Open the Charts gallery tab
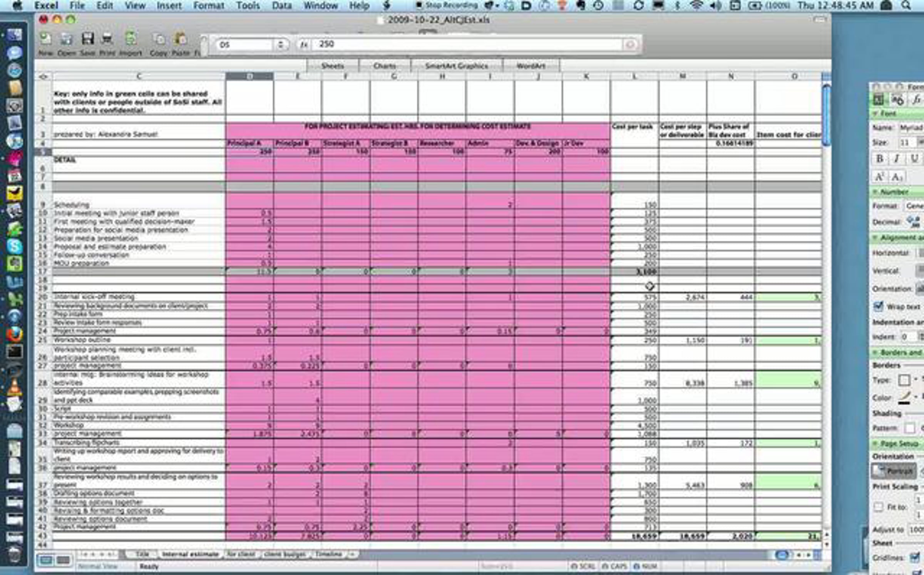 tap(384, 66)
